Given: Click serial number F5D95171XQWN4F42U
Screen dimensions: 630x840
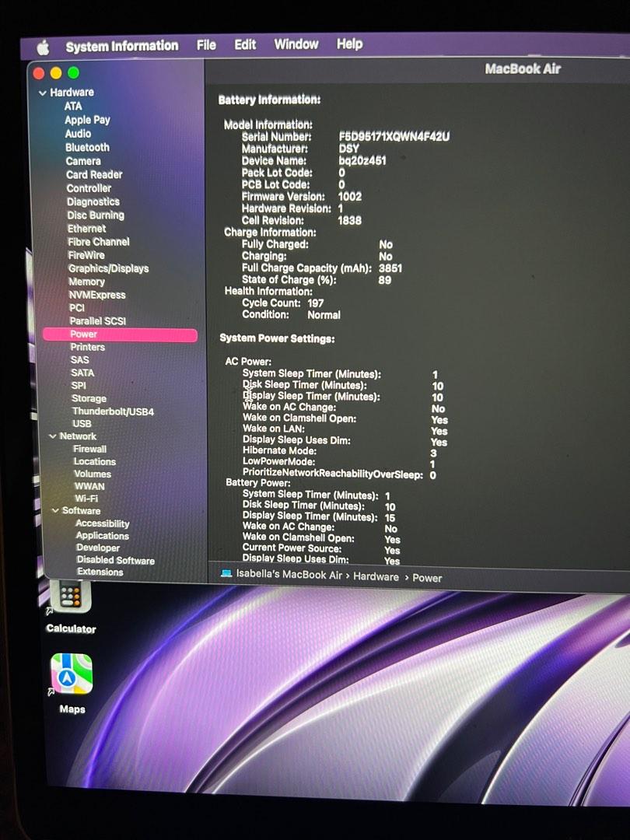Looking at the screenshot, I should 394,137.
